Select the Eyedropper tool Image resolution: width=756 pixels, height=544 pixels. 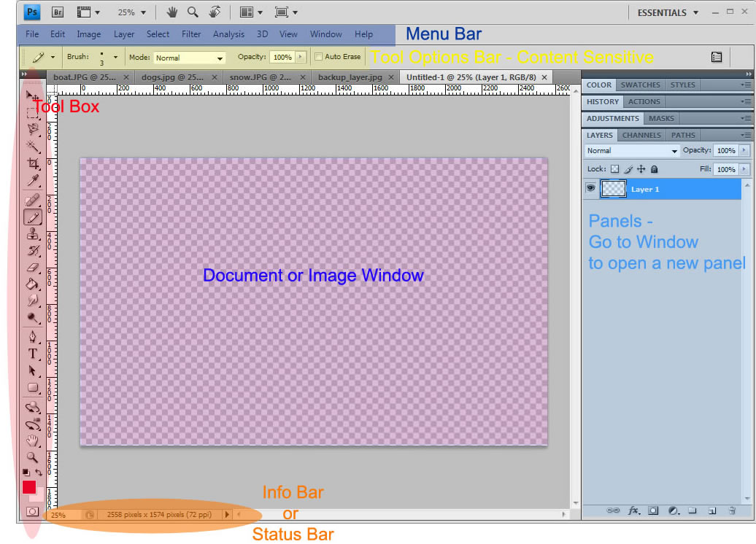tap(32, 180)
